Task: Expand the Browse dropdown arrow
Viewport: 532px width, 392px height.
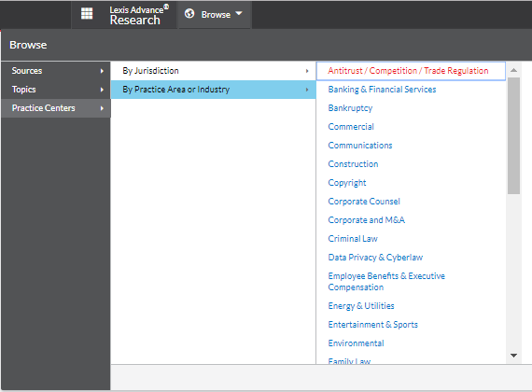Action: tap(239, 13)
